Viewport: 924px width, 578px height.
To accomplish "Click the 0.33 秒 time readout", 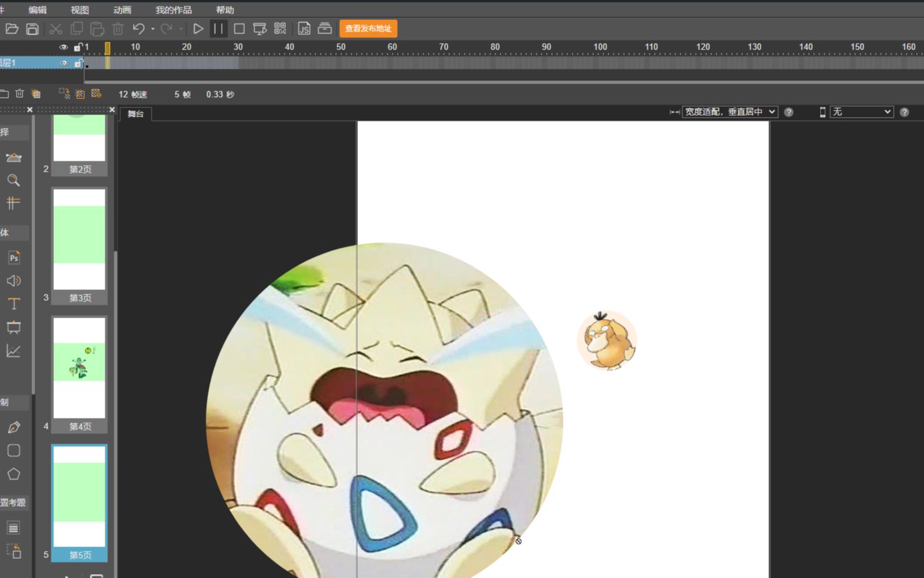I will [x=220, y=94].
